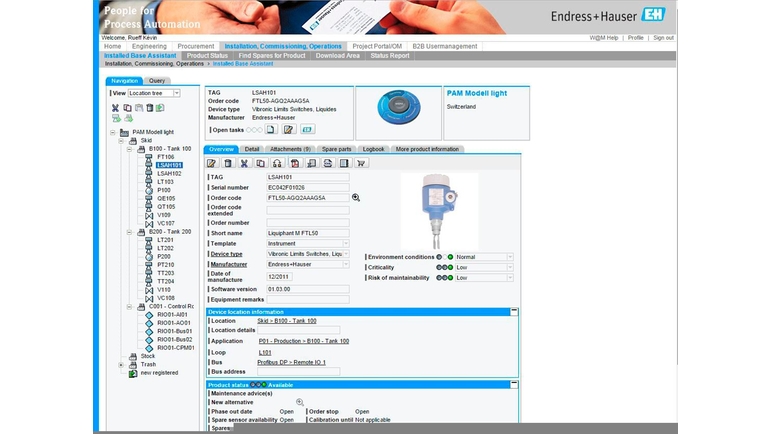The height and width of the screenshot is (434, 771).
Task: Open the B2B Usermanagement menu
Action: coord(445,46)
